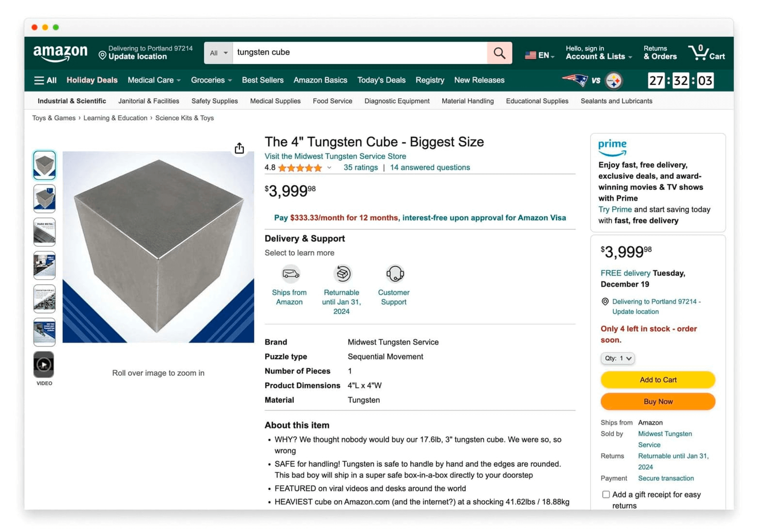Change the quantity with the Qty dropdown

coord(618,358)
